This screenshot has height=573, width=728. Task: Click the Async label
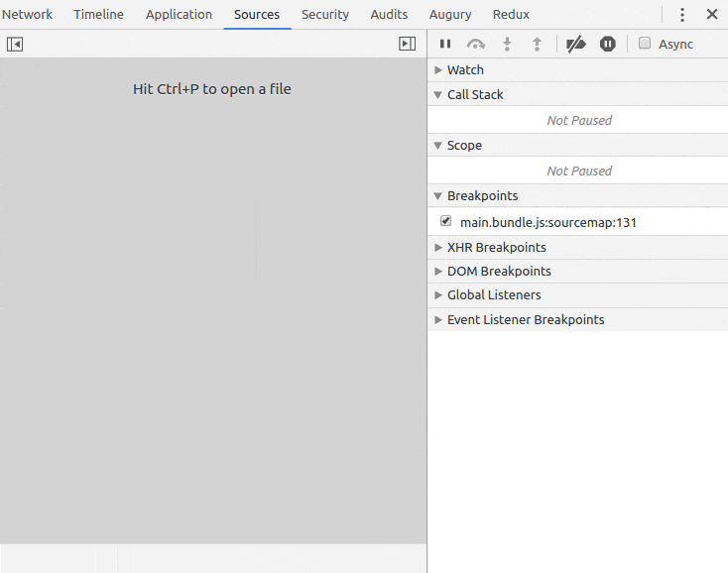(x=675, y=44)
